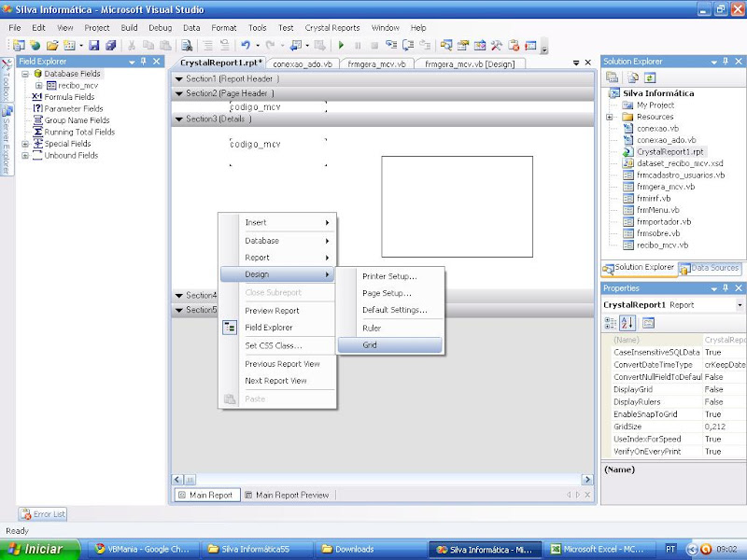The height and width of the screenshot is (560, 747).
Task: Click the Field Explorer icon in context menu
Action: click(x=230, y=328)
